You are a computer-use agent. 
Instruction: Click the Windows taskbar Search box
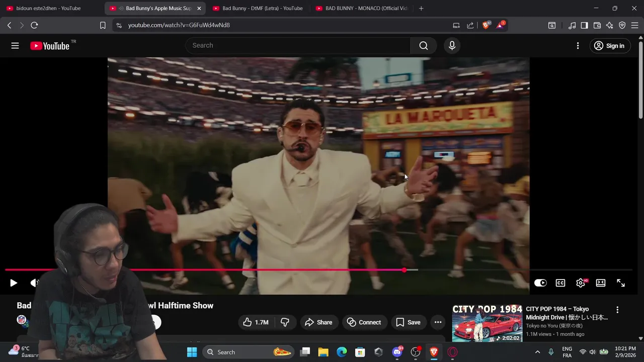[x=250, y=352]
